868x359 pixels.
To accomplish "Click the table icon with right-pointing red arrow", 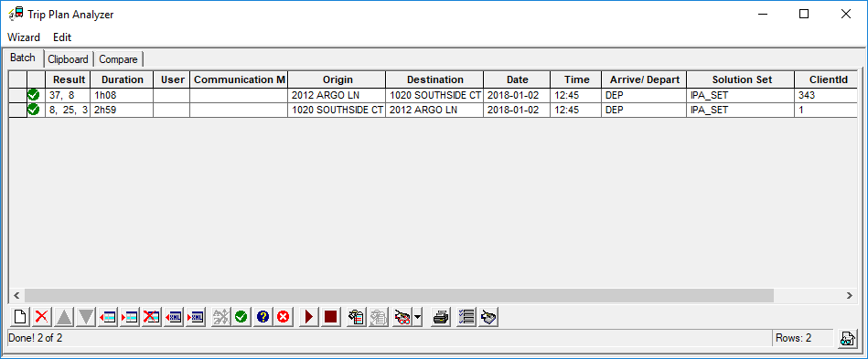I will 130,317.
